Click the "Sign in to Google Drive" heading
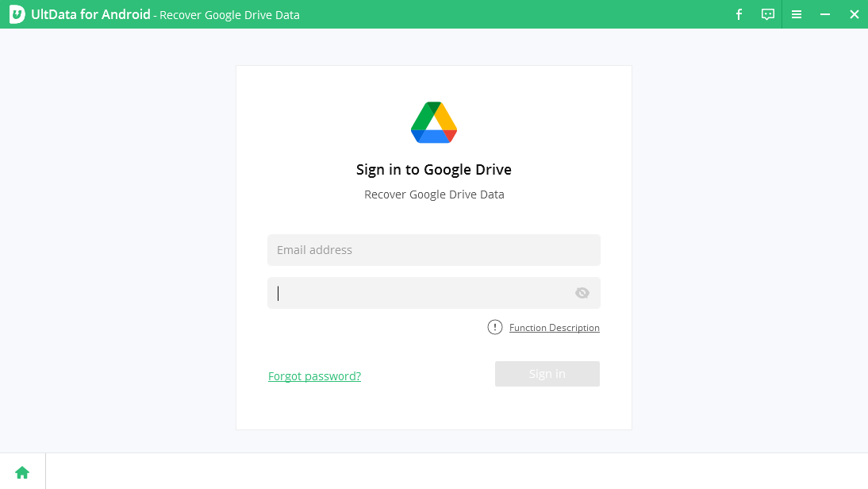 coord(434,169)
